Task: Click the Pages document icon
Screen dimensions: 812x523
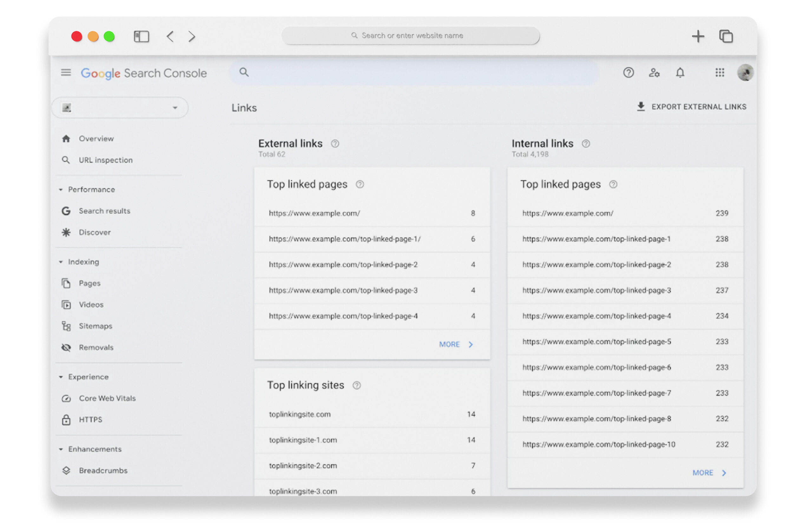Action: coord(66,283)
